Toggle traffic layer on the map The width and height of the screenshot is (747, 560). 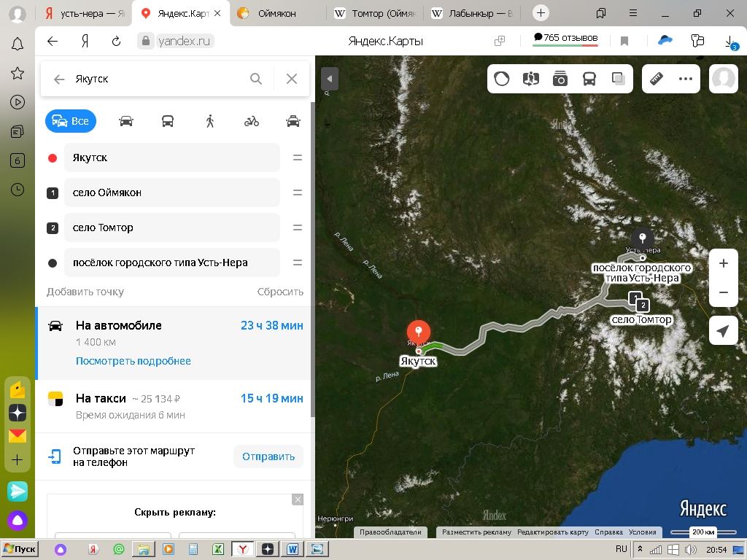(x=502, y=79)
